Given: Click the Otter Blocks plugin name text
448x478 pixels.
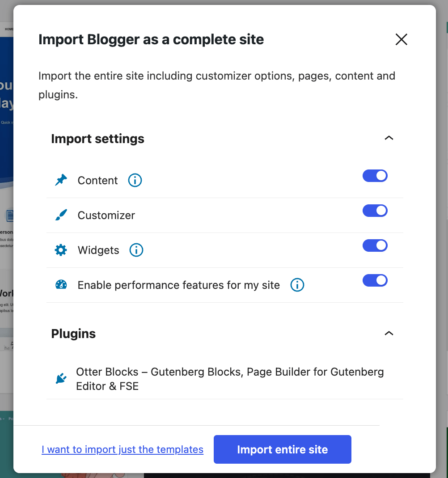Looking at the screenshot, I should (x=230, y=379).
